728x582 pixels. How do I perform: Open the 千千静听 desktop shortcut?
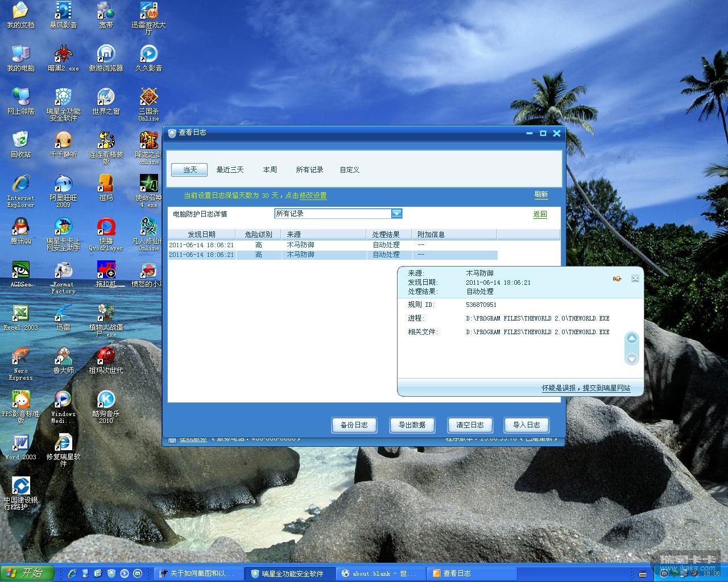click(x=63, y=144)
